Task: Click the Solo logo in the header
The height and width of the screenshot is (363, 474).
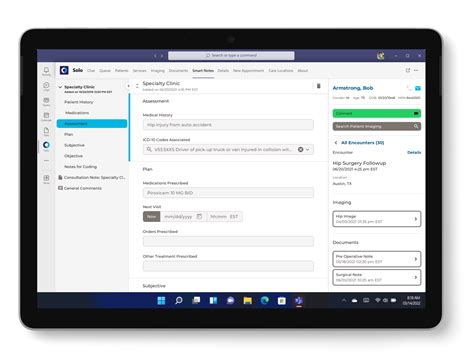Action: (x=64, y=70)
